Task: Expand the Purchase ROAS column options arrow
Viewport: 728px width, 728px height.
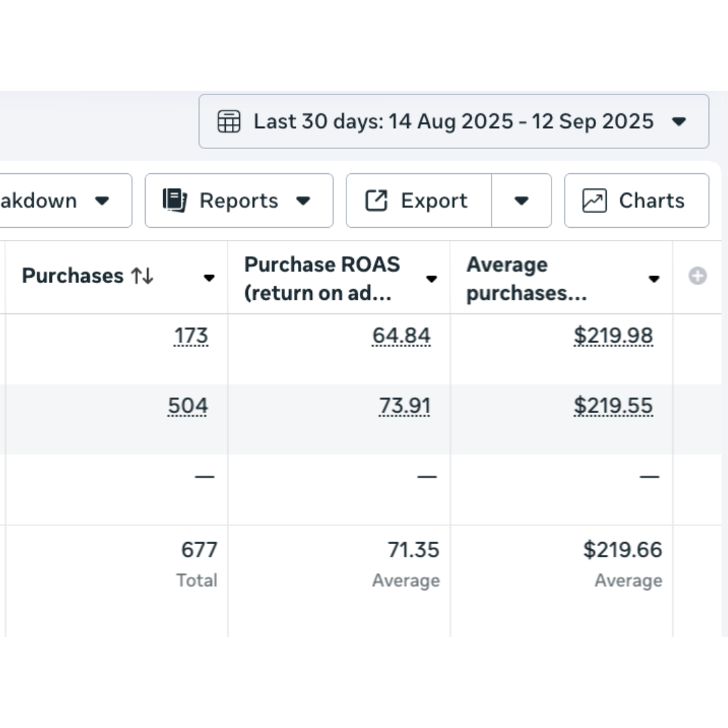Action: [x=431, y=278]
